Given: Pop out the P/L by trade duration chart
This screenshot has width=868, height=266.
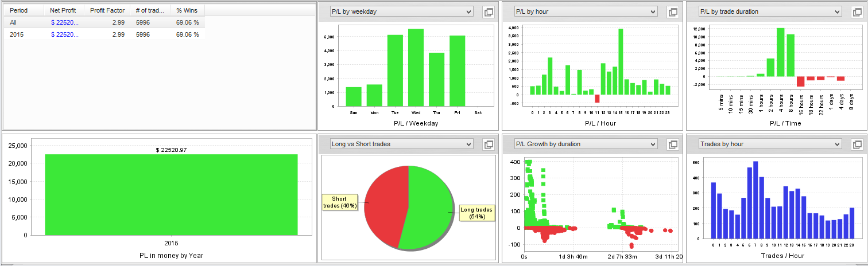Looking at the screenshot, I should click(x=857, y=12).
